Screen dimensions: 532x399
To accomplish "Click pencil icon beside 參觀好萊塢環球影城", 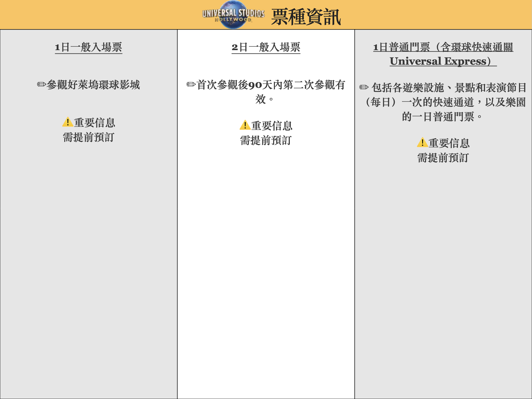I will coord(42,84).
